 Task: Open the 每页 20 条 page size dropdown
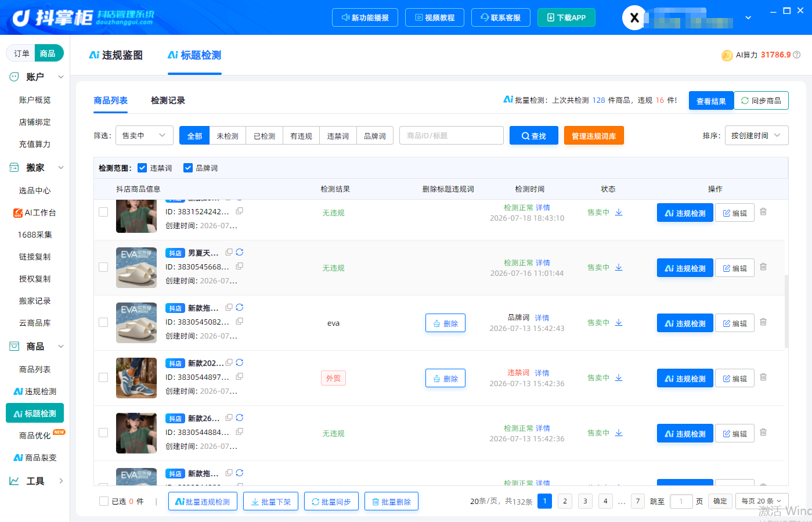pyautogui.click(x=761, y=501)
